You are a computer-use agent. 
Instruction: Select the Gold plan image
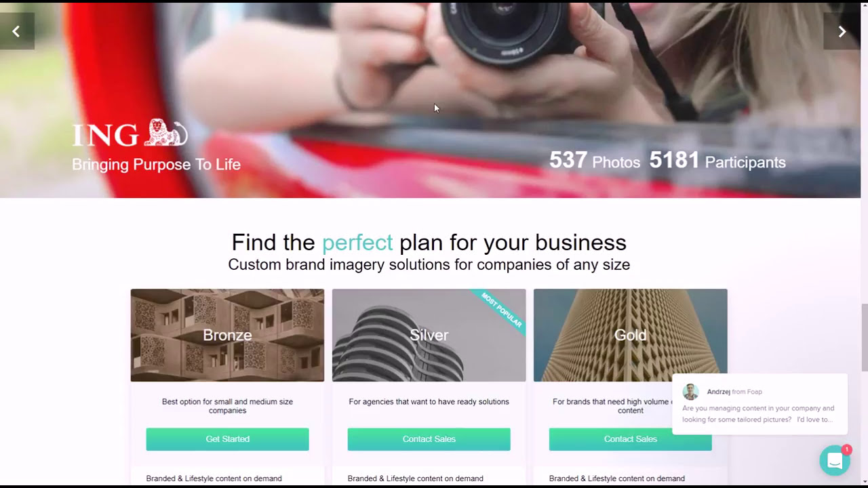coord(630,335)
